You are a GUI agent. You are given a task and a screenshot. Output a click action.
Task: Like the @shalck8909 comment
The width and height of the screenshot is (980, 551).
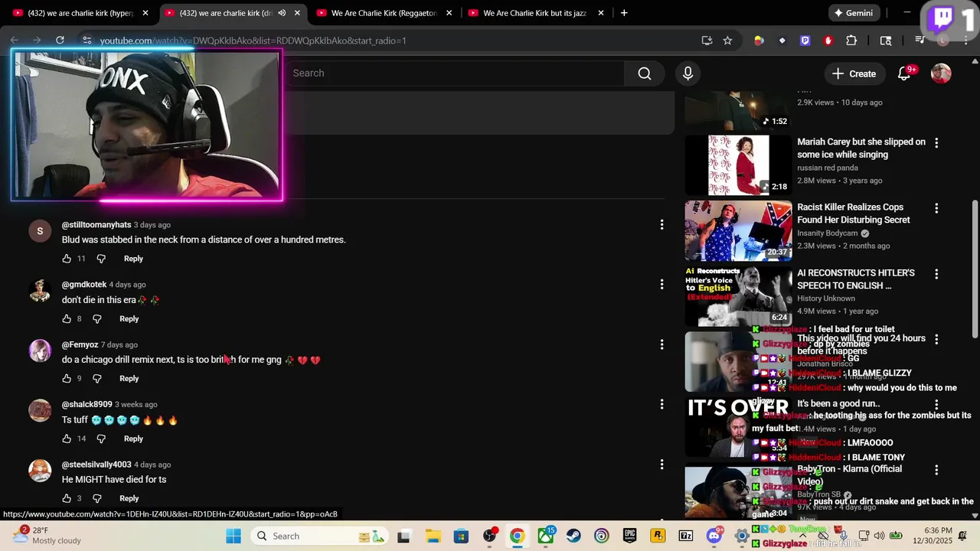pyautogui.click(x=67, y=439)
